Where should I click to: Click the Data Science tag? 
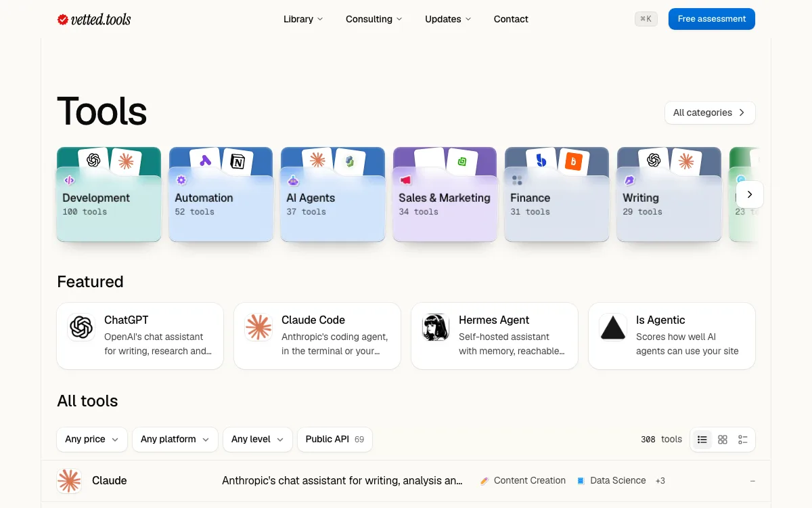pos(611,480)
